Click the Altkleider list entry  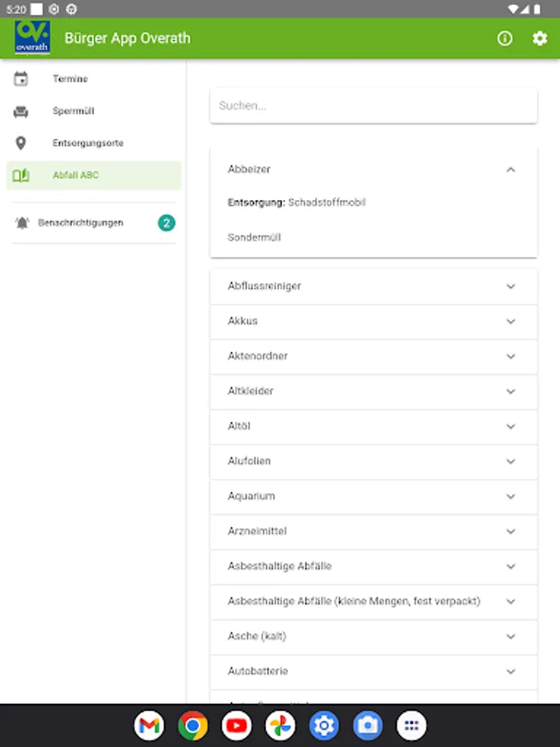point(251,391)
